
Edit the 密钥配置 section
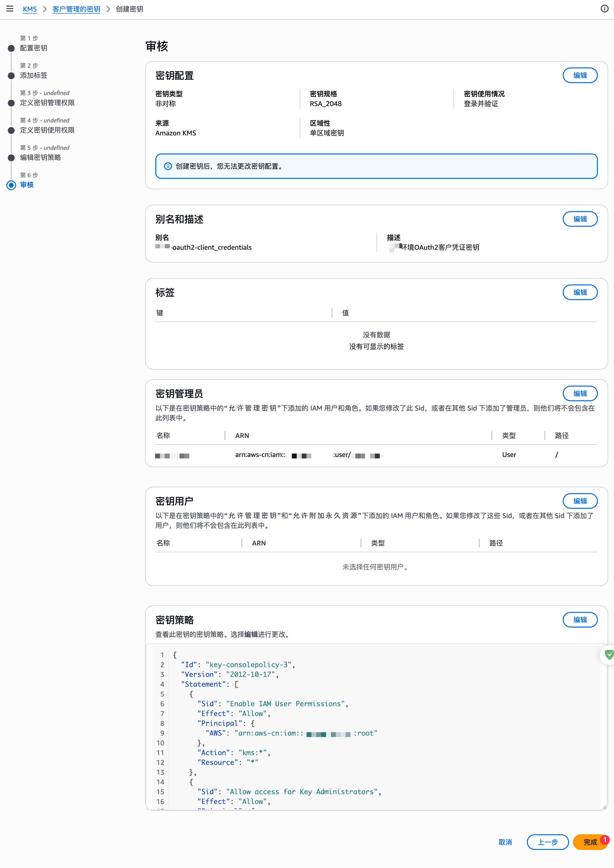(580, 75)
